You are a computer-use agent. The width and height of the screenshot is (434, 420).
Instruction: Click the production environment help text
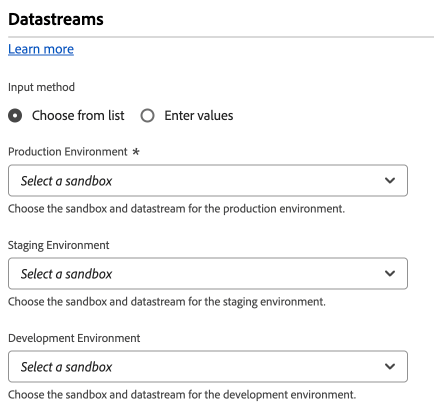pyautogui.click(x=176, y=209)
